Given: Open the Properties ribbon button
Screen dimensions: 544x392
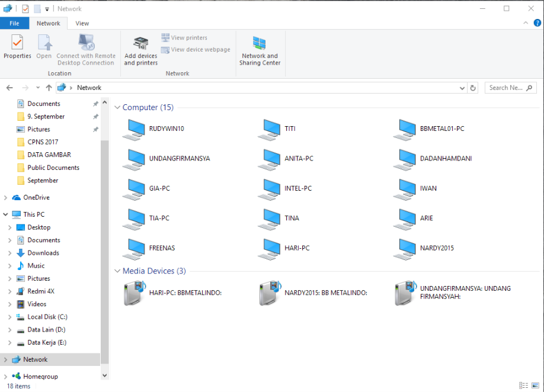Looking at the screenshot, I should [17, 46].
